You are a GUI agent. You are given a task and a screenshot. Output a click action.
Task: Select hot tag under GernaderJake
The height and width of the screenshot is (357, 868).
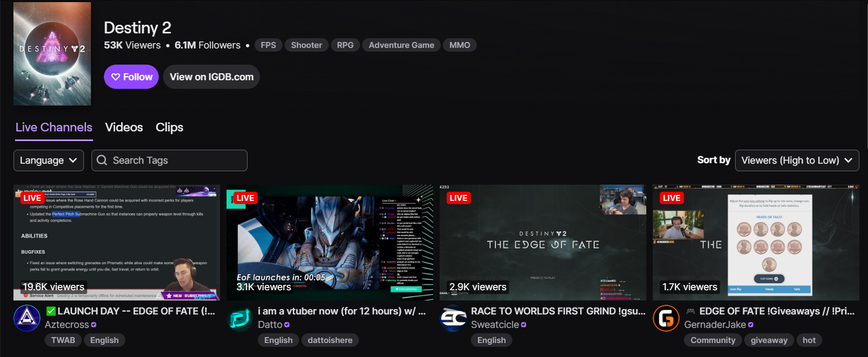click(809, 340)
